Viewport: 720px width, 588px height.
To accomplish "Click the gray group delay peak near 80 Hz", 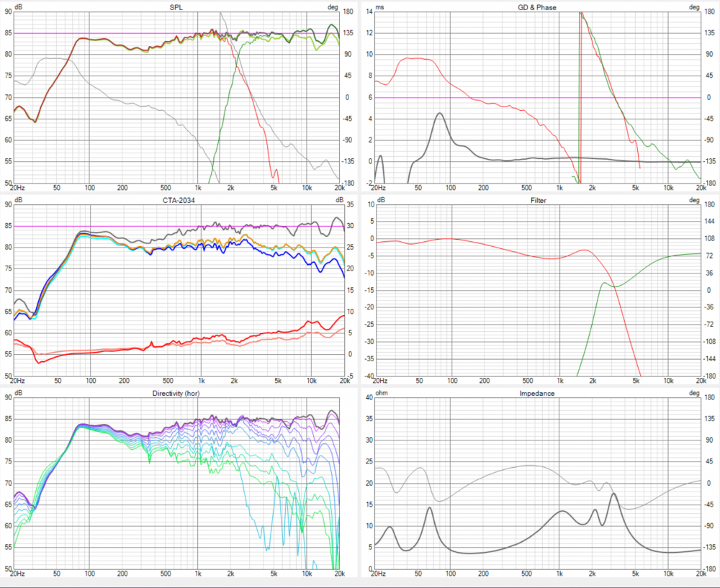I will 438,113.
